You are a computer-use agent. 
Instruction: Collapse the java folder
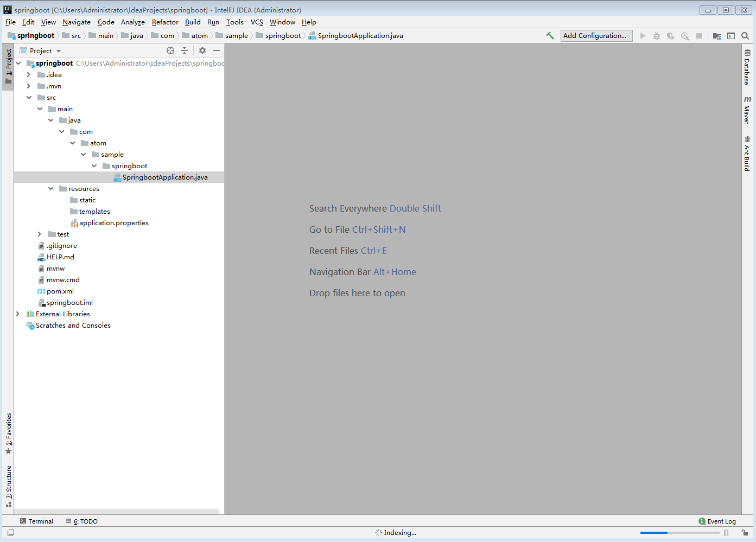coord(50,120)
